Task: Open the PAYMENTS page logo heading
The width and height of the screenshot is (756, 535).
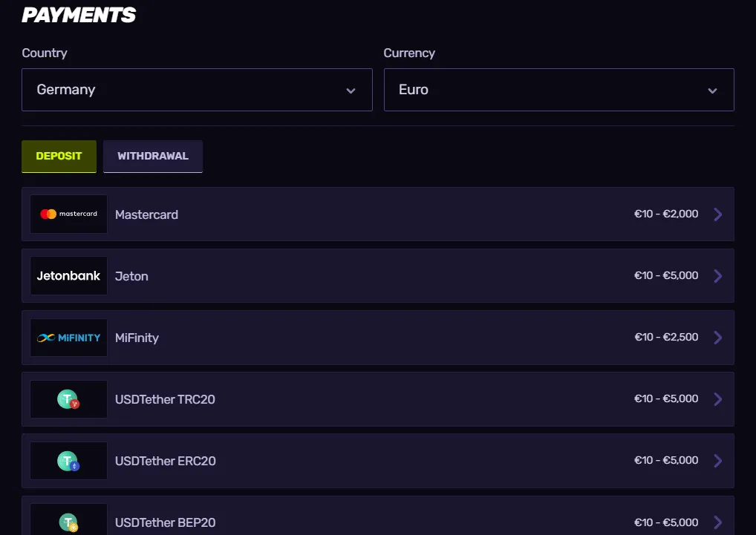Action: 78,15
